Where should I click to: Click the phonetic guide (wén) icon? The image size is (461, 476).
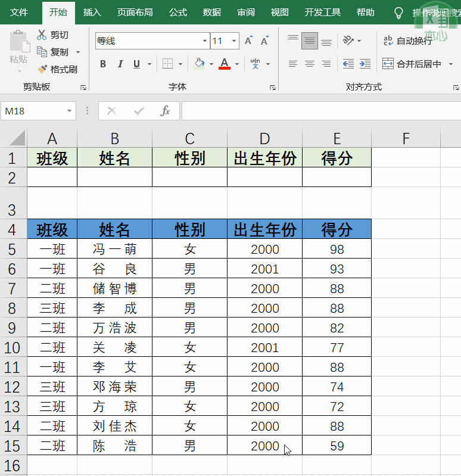pos(256,64)
